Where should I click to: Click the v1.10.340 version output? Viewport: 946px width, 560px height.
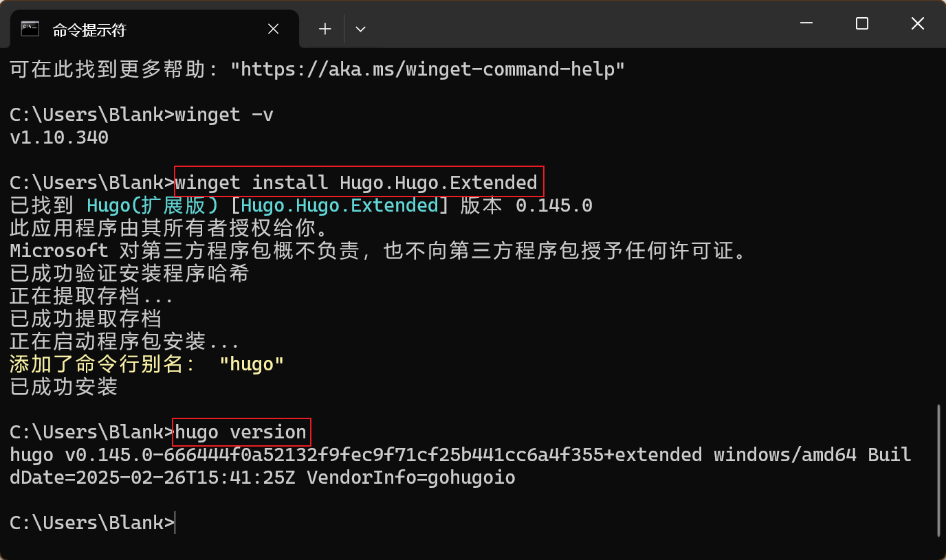coord(59,137)
